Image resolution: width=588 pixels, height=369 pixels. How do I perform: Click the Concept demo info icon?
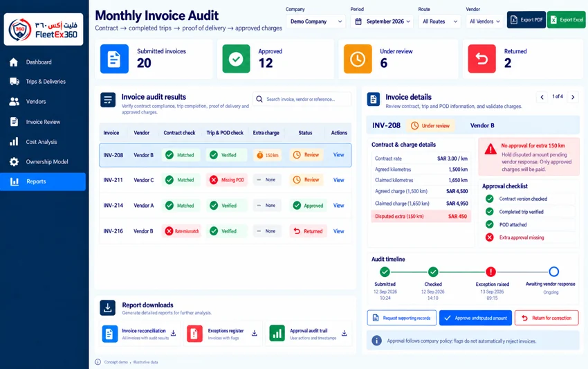[98, 362]
